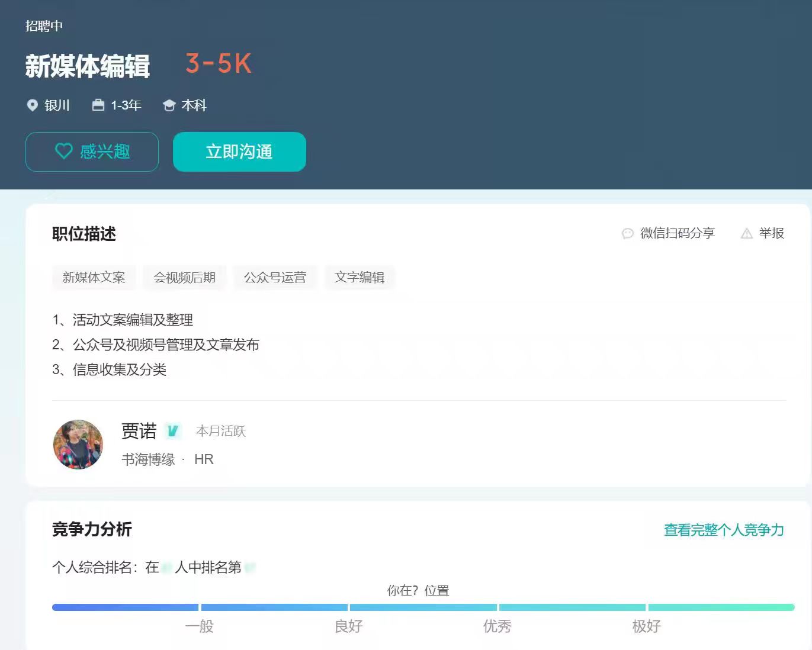Click the 文字编辑 skill tag
The width and height of the screenshot is (812, 650).
[x=360, y=278]
